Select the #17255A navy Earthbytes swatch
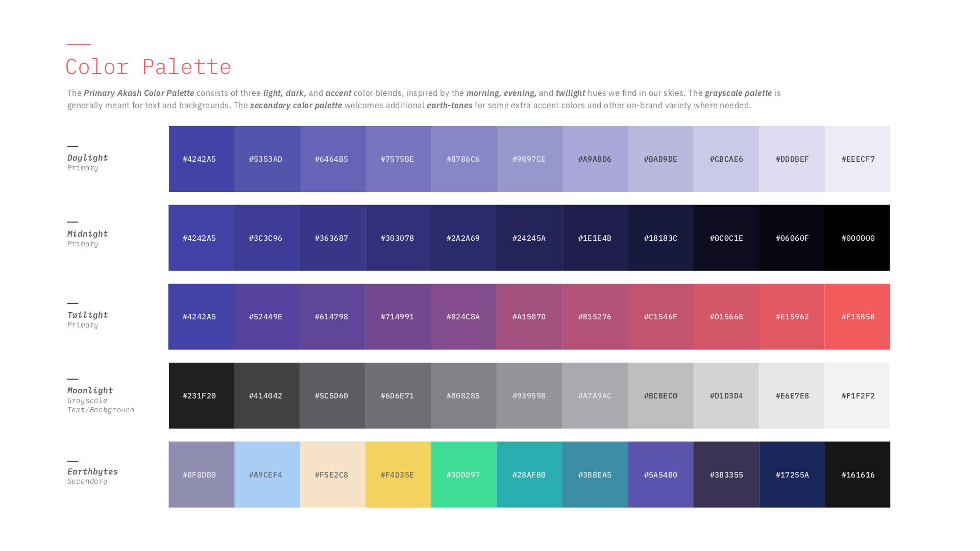 point(792,474)
